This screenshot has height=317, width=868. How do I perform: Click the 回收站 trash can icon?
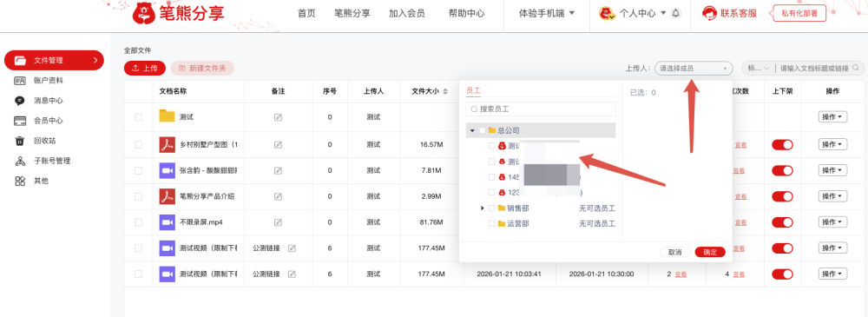(20, 141)
